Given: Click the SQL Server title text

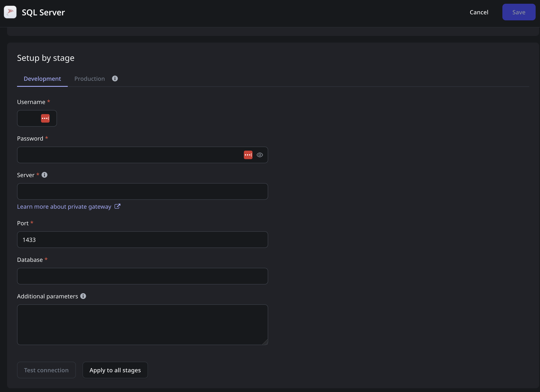Looking at the screenshot, I should point(43,12).
